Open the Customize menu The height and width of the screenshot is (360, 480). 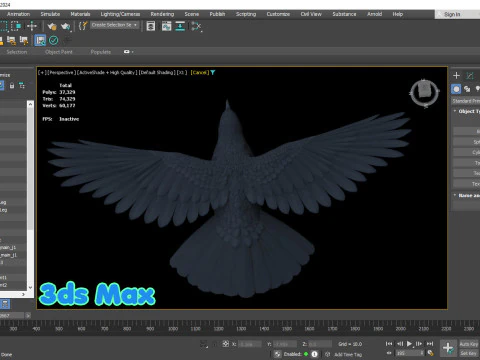point(278,14)
